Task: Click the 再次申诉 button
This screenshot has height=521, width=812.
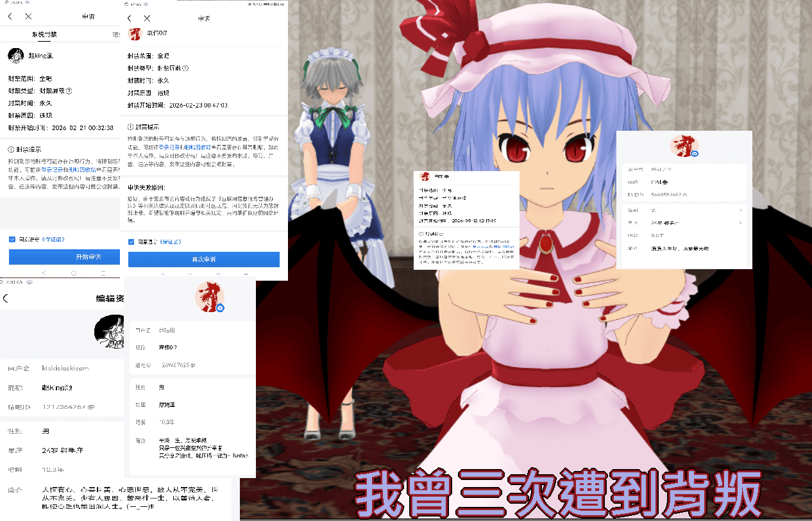Action: pos(204,260)
